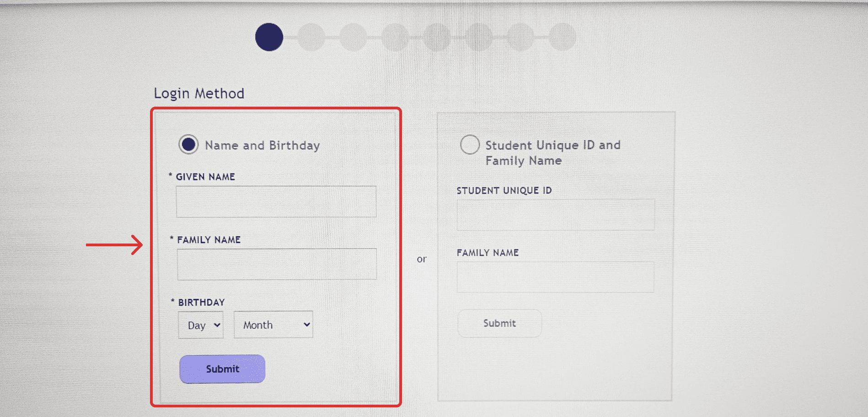Screen dimensions: 868x417
Task: Click the fourth progress step circle
Action: click(x=395, y=37)
